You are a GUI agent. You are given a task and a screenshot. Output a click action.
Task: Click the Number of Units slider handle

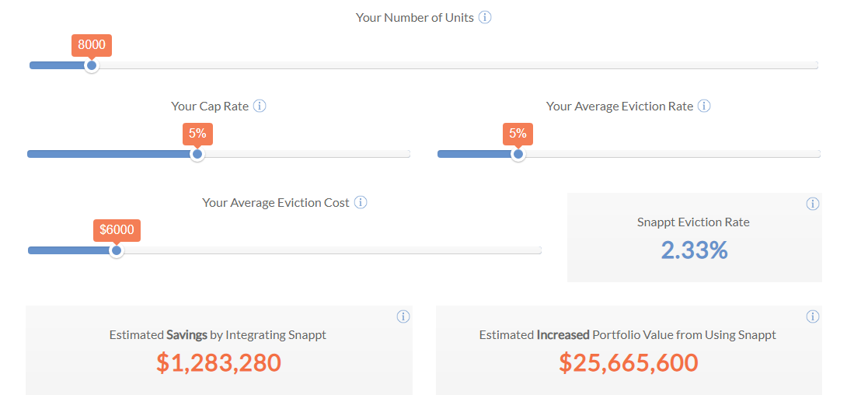tap(92, 66)
